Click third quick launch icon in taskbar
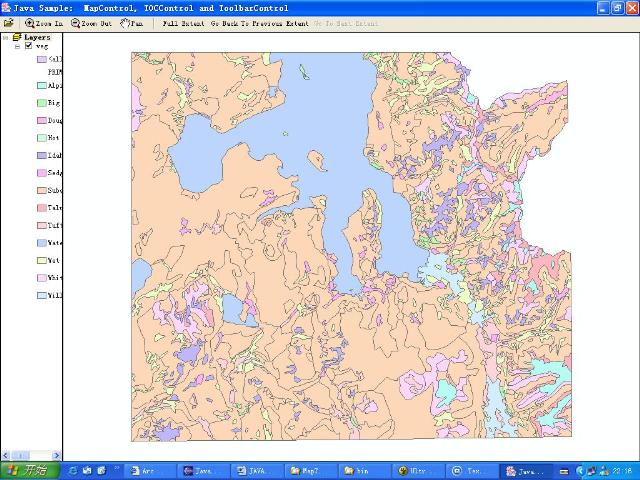 [x=101, y=471]
